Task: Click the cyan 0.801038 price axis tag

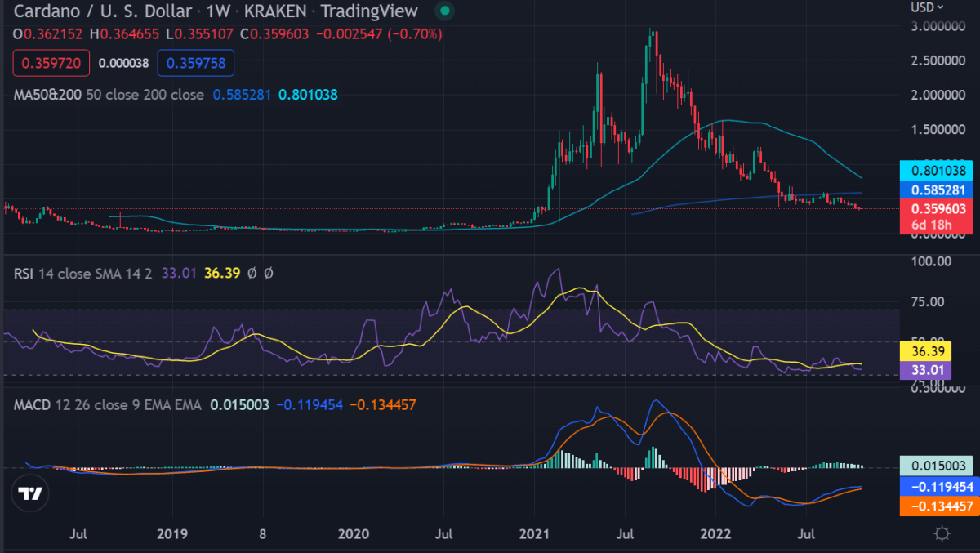Action: pyautogui.click(x=937, y=172)
